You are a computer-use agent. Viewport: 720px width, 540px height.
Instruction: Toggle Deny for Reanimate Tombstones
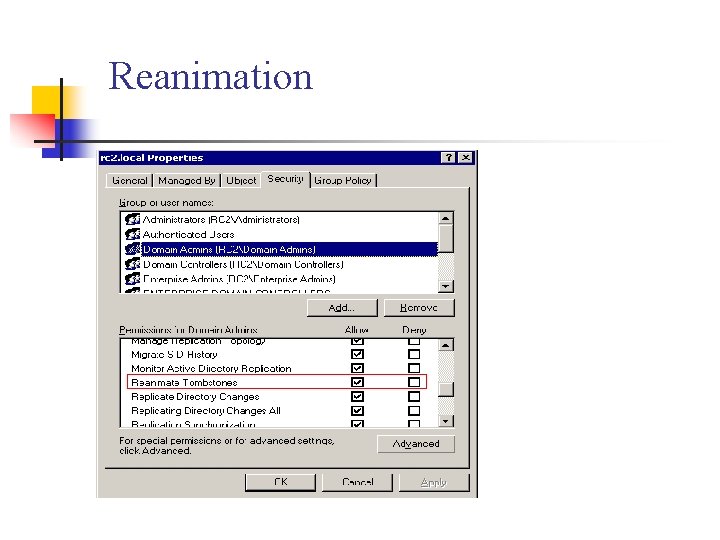414,382
